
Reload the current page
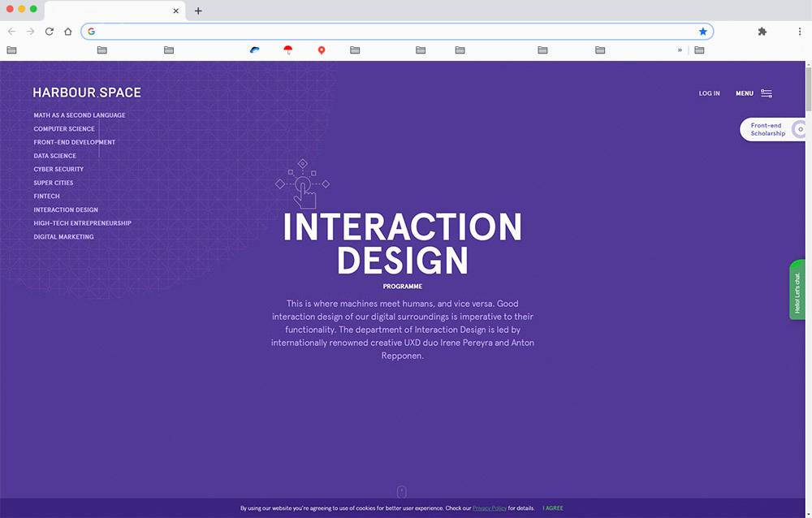click(x=50, y=32)
